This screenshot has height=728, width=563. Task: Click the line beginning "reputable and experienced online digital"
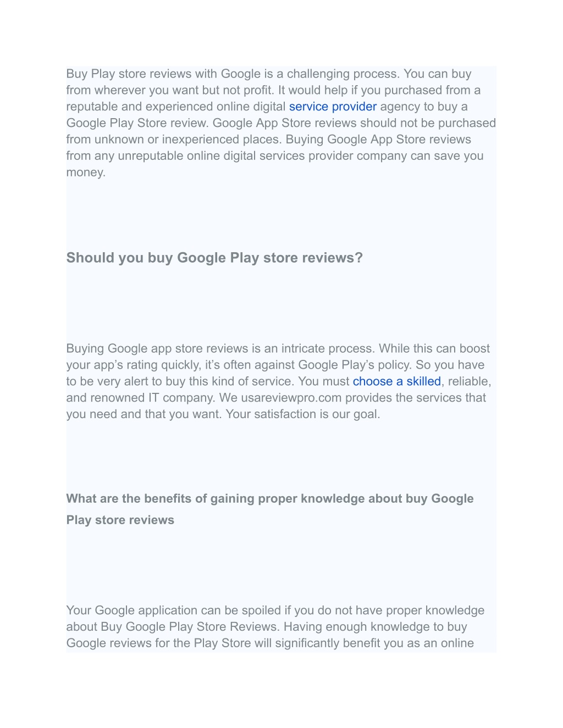[x=267, y=107]
